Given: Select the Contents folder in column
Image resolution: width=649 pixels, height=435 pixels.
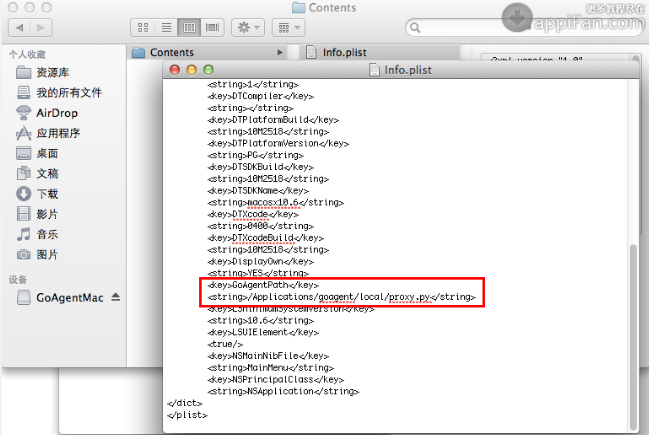Looking at the screenshot, I should click(x=207, y=53).
